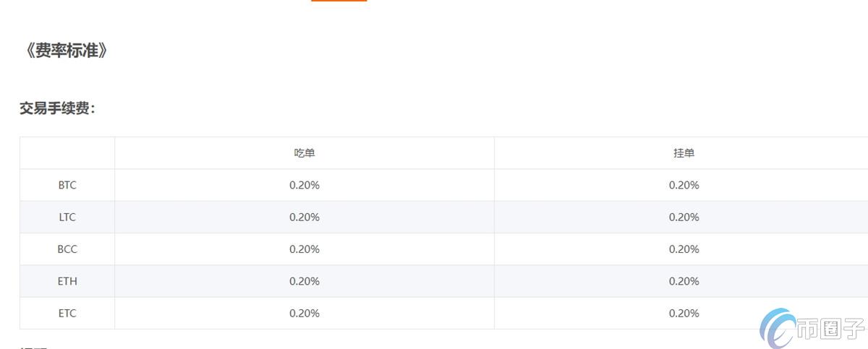Click the ETC 吃单 fee value

point(305,313)
